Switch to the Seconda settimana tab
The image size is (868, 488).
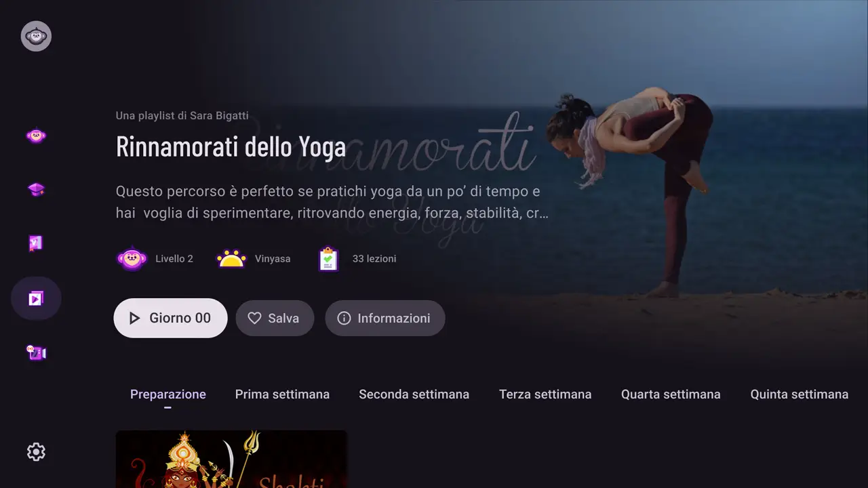click(414, 394)
